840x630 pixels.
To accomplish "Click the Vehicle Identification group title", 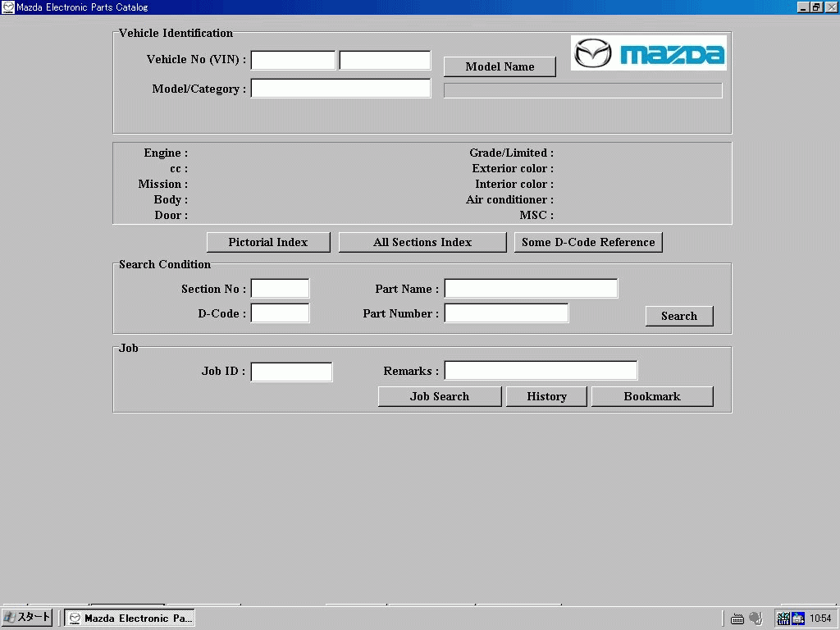I will pos(176,33).
